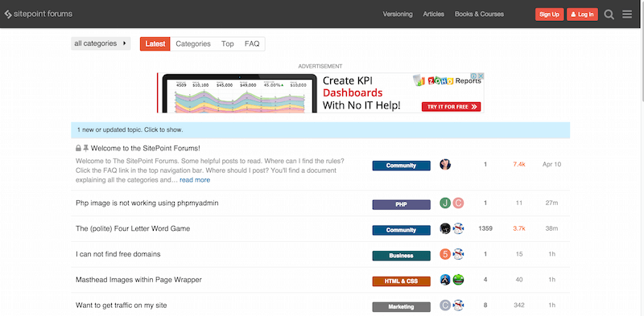Click reply count 1359 on Word Game row

point(485,228)
